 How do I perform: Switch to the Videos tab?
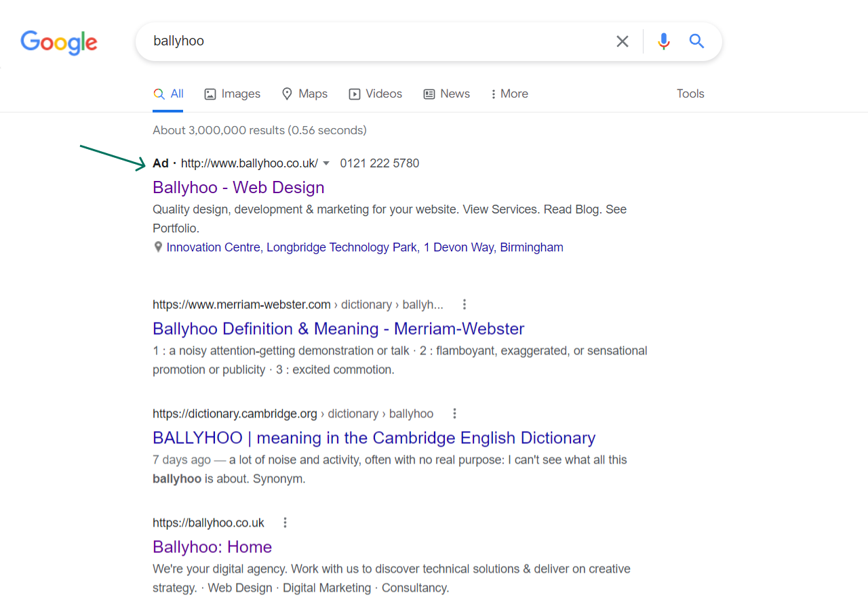[x=375, y=94]
